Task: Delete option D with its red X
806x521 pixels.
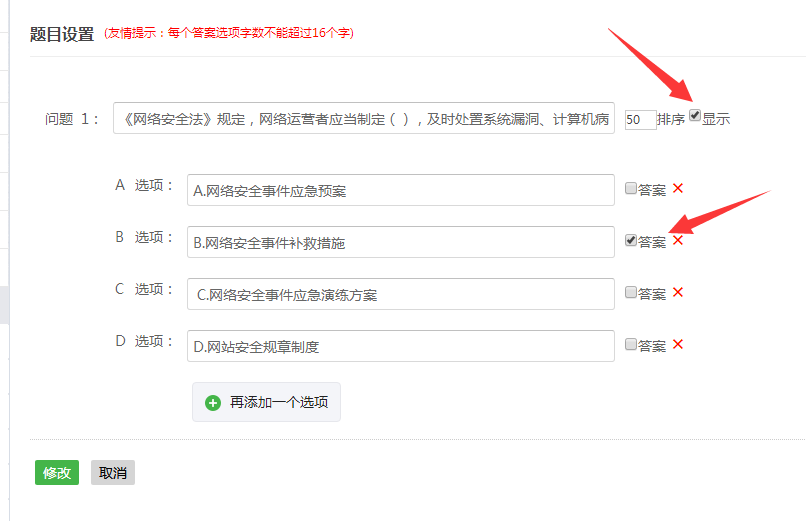Action: [677, 344]
